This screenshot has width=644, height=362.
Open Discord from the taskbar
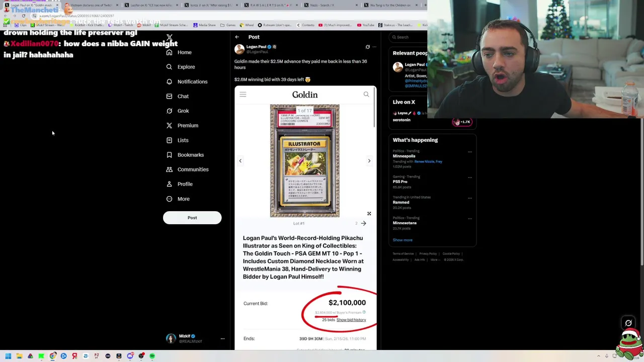(x=130, y=356)
